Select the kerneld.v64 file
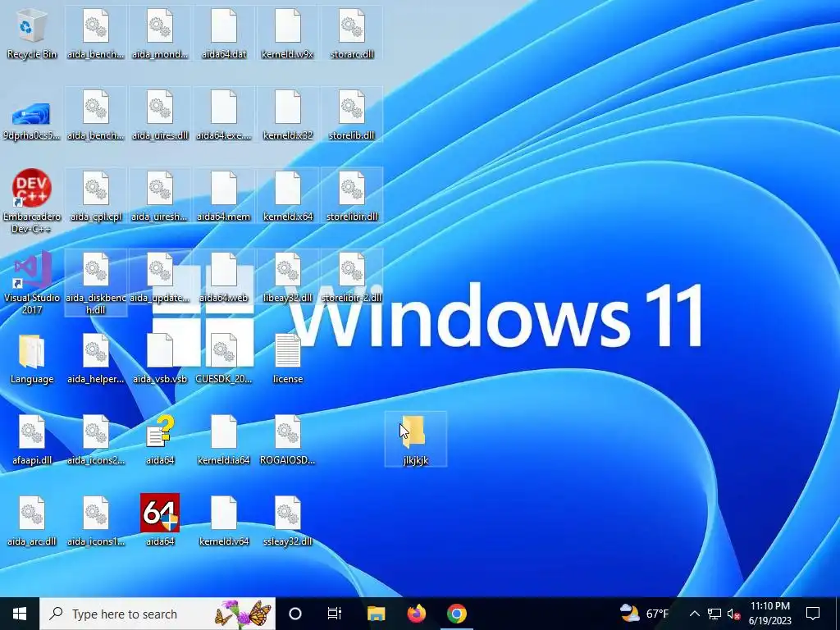Image resolution: width=840 pixels, height=630 pixels. pyautogui.click(x=224, y=519)
